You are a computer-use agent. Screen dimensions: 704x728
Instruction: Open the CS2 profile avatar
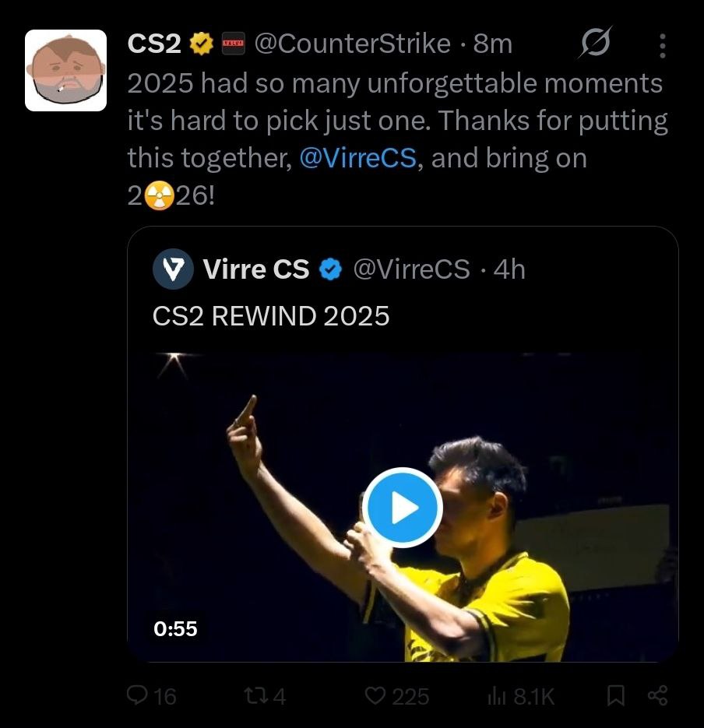click(x=65, y=70)
